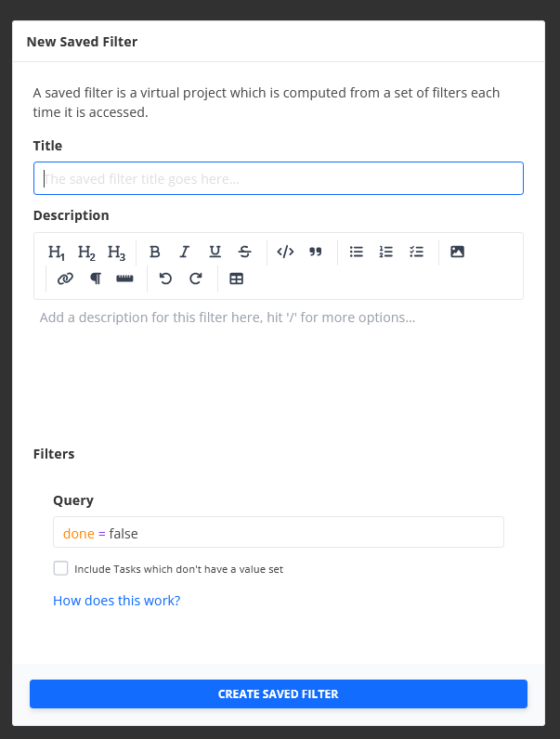This screenshot has height=739, width=560.
Task: Create a task checklist
Action: [416, 253]
